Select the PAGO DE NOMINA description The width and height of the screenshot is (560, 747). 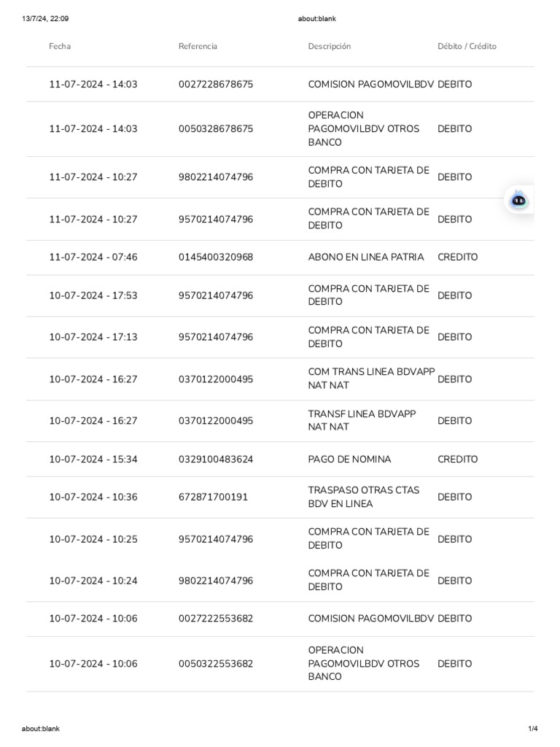[349, 460]
